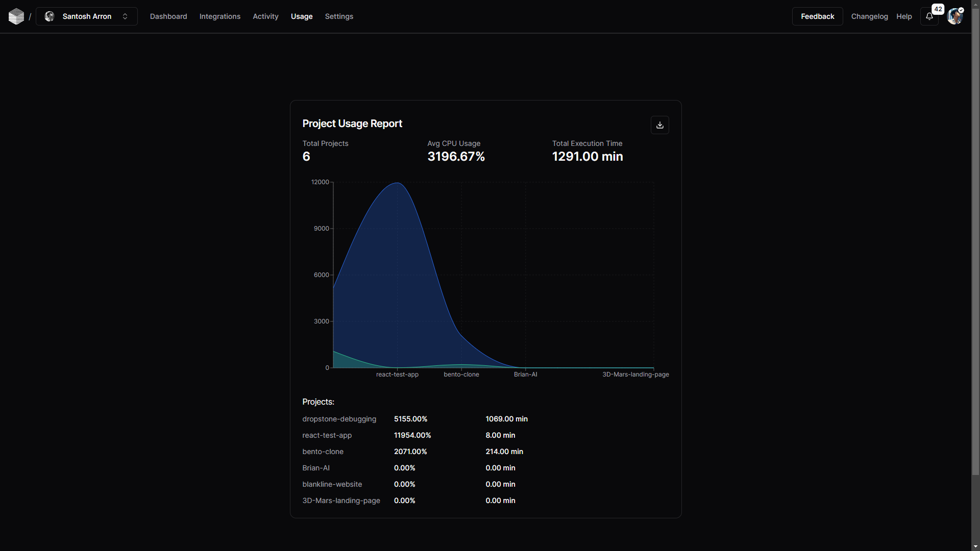Screen dimensions: 980x551
Task: Click the 11954.00% CPU value
Action: click(x=412, y=435)
